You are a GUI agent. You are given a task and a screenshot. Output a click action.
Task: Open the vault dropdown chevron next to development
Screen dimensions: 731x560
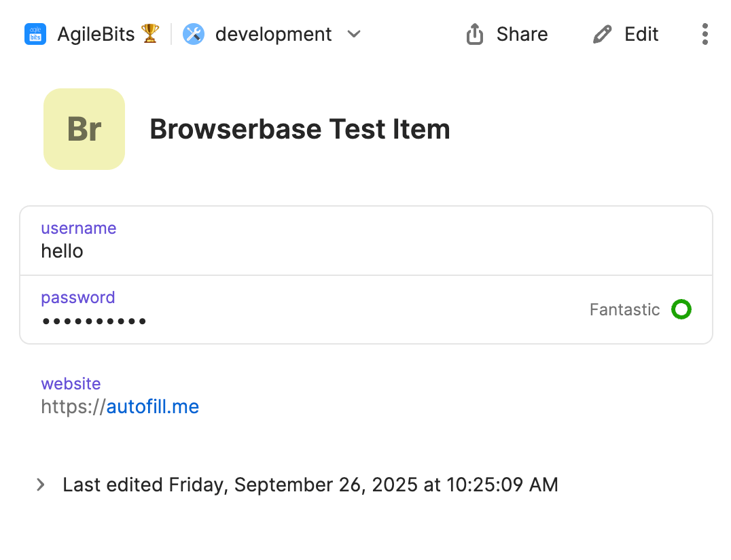(354, 34)
